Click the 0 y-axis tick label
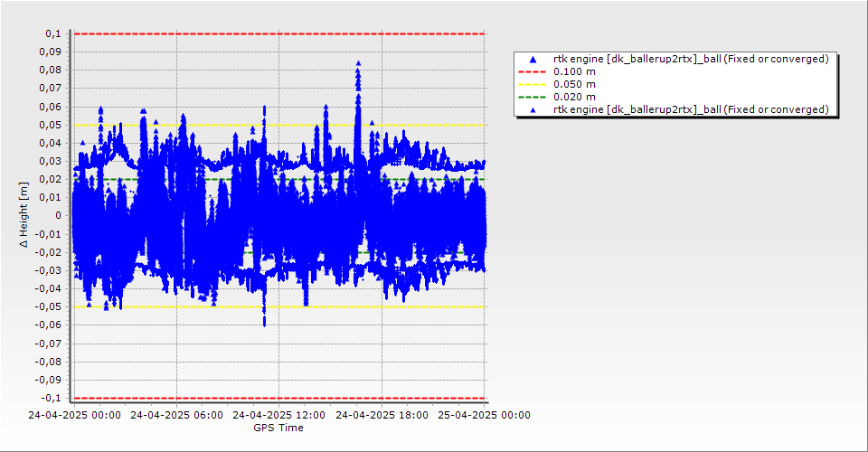This screenshot has height=452, width=868. click(59, 216)
